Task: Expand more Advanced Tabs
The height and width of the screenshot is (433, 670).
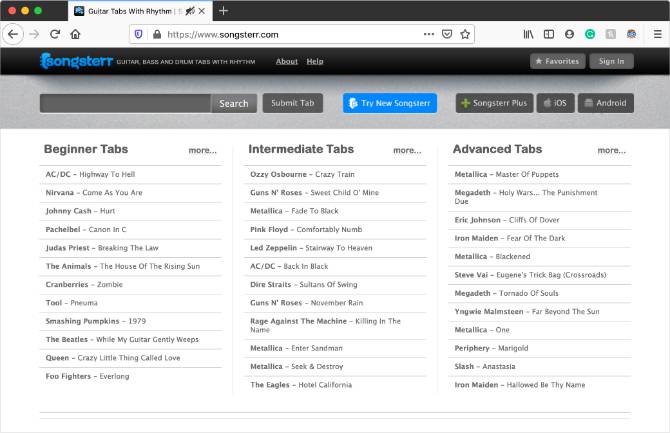Action: point(611,151)
